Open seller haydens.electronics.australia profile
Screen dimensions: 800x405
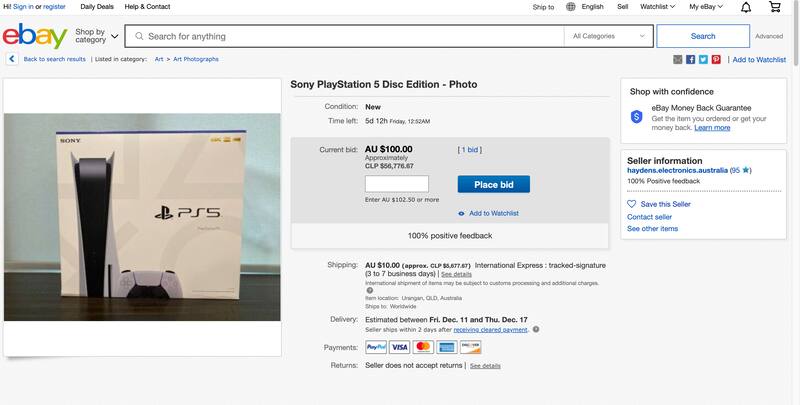coord(677,171)
